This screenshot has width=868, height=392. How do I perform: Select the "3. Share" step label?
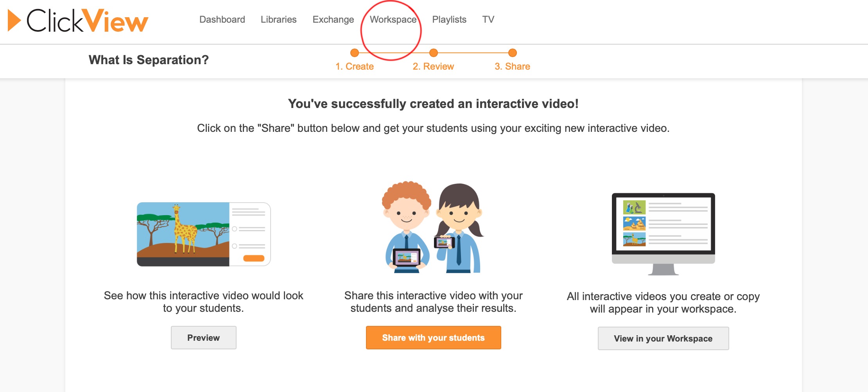coord(512,67)
